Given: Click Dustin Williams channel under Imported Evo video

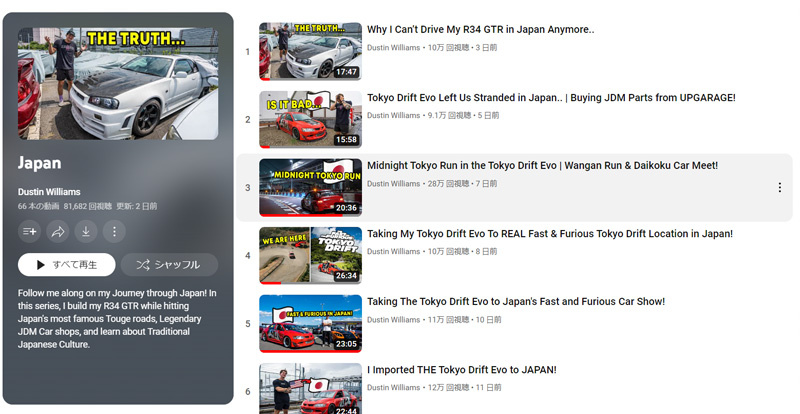Looking at the screenshot, I should click(393, 387).
